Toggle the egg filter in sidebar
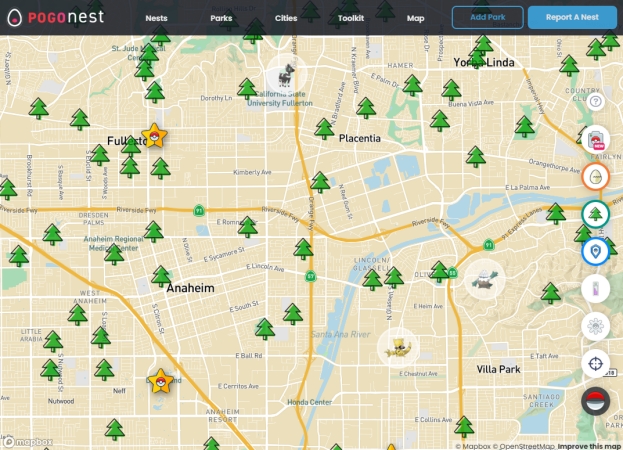 pyautogui.click(x=595, y=176)
